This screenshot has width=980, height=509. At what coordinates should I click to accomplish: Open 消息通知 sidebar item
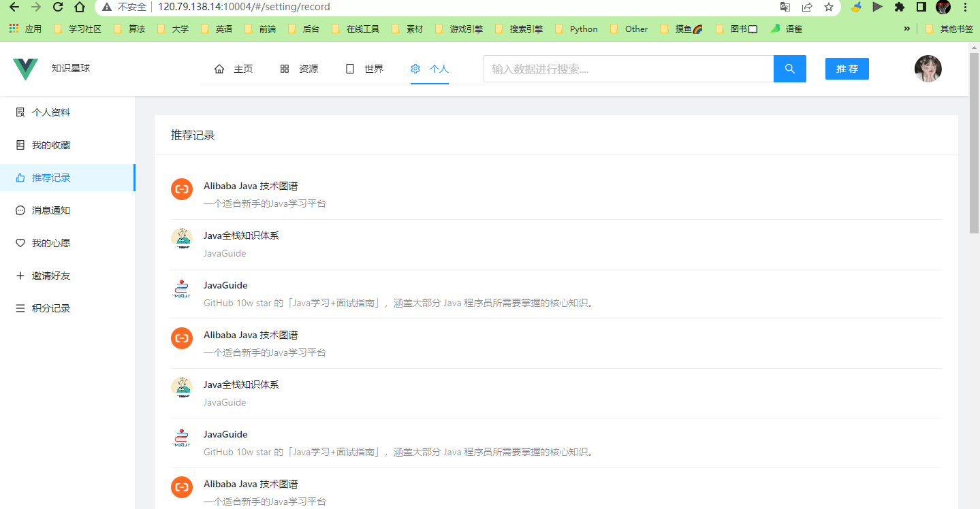tap(67, 210)
